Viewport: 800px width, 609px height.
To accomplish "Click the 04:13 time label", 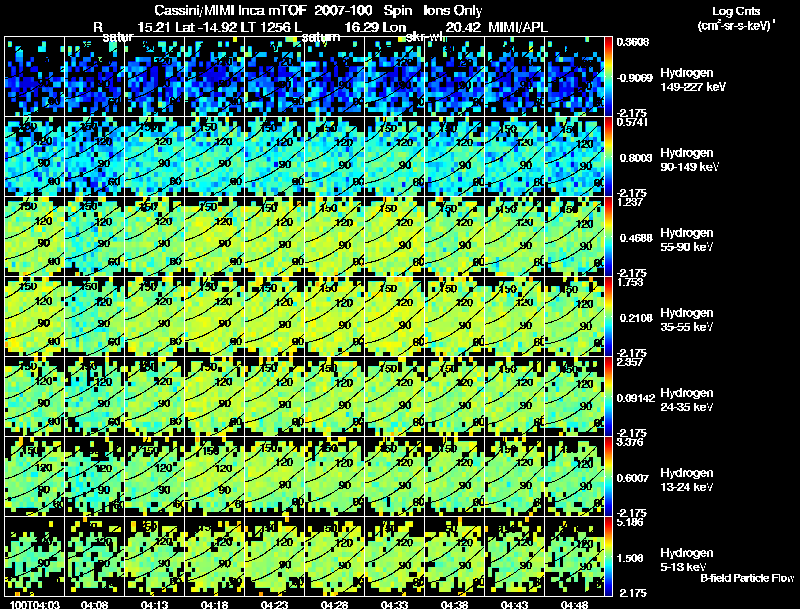I will (155, 604).
